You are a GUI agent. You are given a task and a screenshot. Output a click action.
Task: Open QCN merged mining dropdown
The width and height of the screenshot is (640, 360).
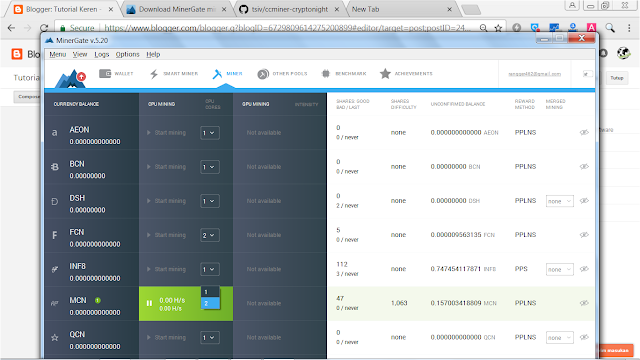click(560, 338)
